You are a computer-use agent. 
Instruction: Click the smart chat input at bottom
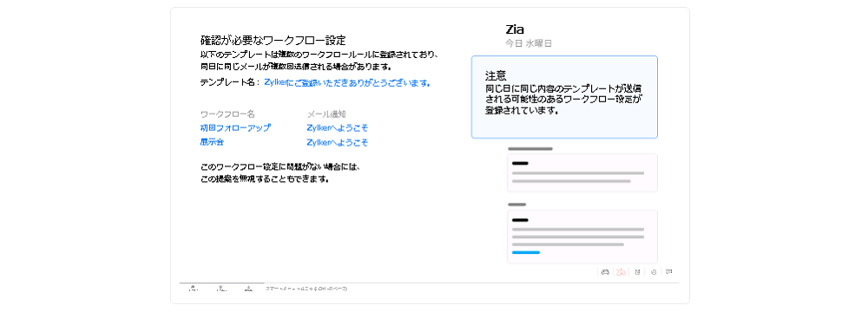306,289
